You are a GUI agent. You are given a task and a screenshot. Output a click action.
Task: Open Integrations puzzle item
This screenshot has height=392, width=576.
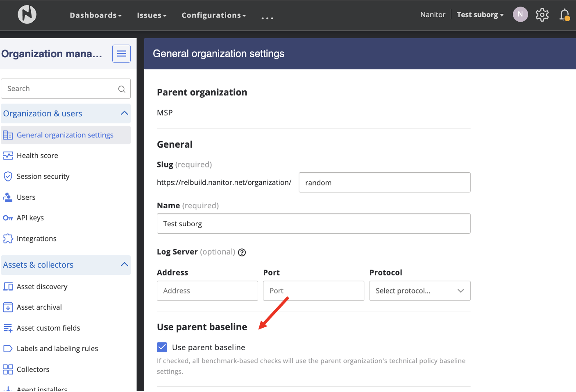click(36, 239)
